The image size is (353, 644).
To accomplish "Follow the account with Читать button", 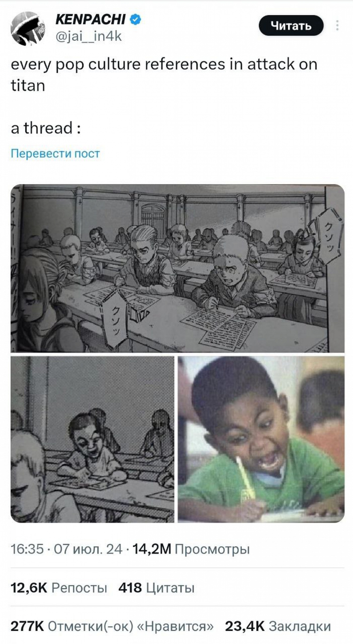I will 291,25.
